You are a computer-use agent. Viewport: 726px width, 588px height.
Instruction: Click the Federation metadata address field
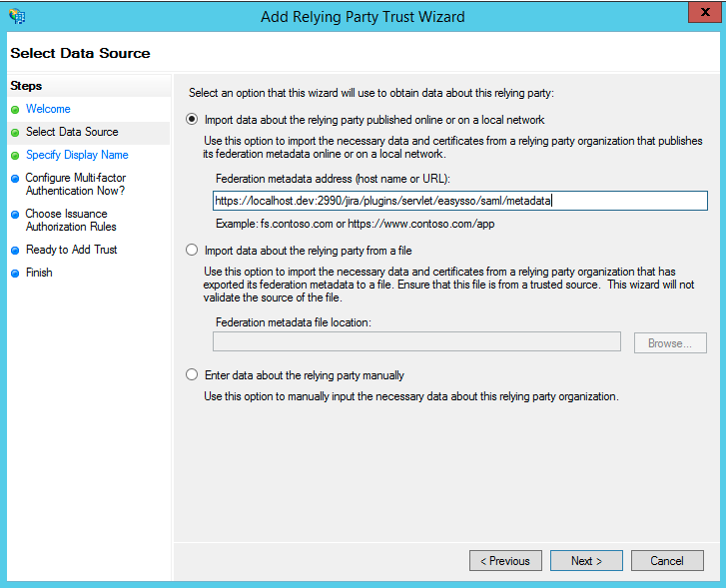460,201
